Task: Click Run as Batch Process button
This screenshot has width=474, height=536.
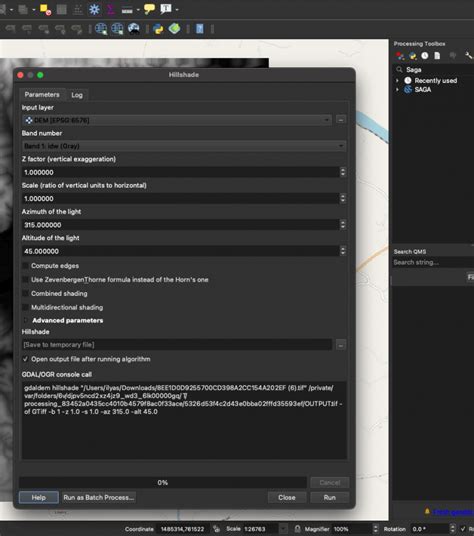Action: tap(98, 497)
